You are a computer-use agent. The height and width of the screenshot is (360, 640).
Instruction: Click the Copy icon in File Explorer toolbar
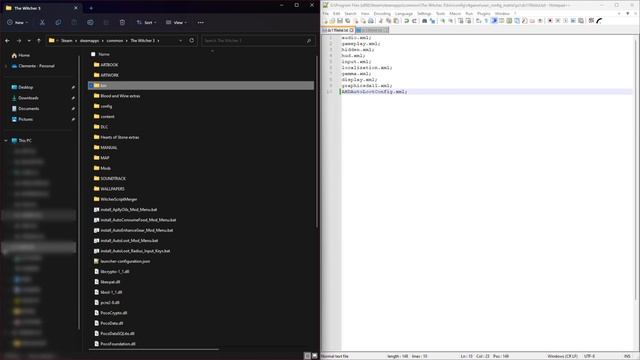tap(58, 22)
